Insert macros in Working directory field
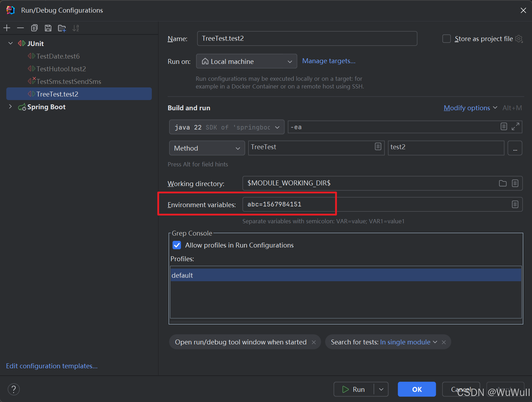Image resolution: width=532 pixels, height=402 pixels. [x=515, y=183]
